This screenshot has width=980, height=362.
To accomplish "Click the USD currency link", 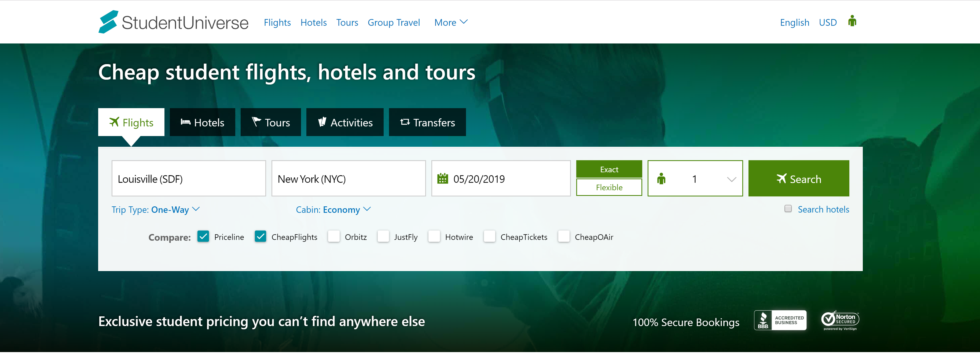I will tap(828, 23).
